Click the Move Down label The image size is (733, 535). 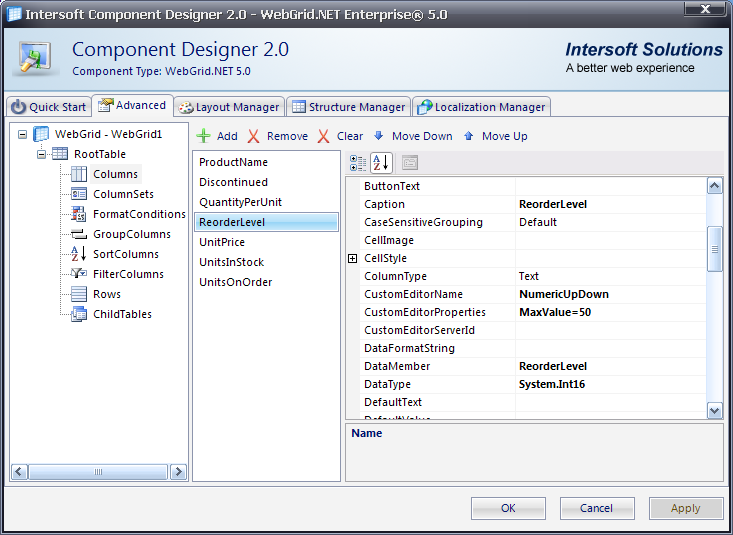[422, 136]
